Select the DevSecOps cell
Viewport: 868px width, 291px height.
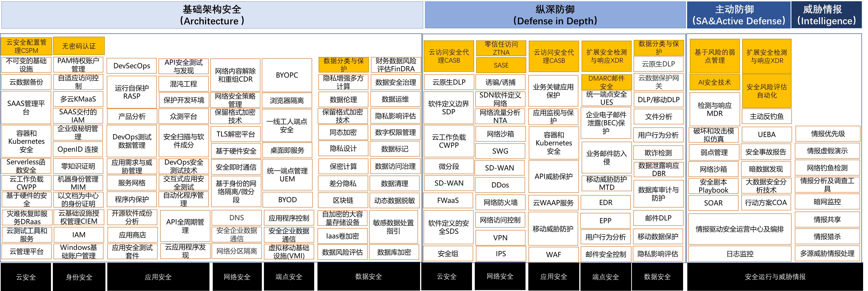131,66
